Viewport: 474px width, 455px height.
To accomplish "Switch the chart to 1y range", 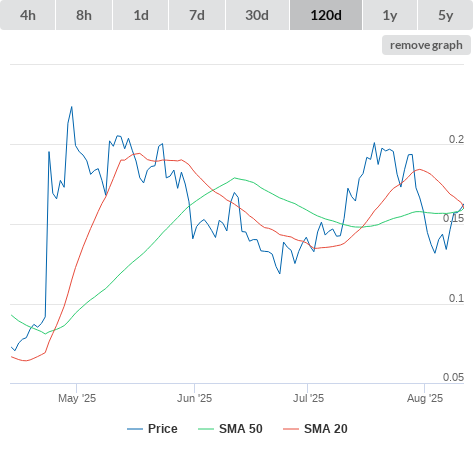I will tap(390, 15).
